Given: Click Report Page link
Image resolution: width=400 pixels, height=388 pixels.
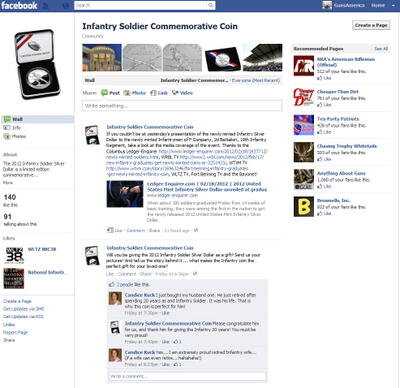Looking at the screenshot, I should [15, 332].
